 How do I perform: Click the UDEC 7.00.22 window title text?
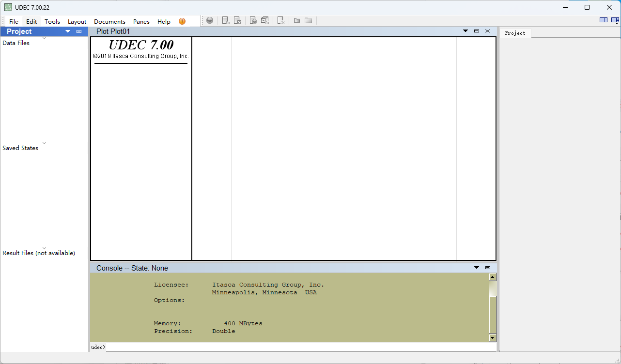coord(32,7)
